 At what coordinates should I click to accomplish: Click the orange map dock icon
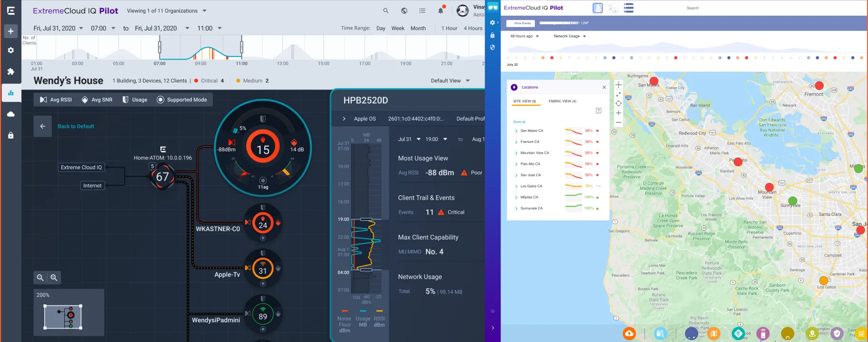pos(713,333)
